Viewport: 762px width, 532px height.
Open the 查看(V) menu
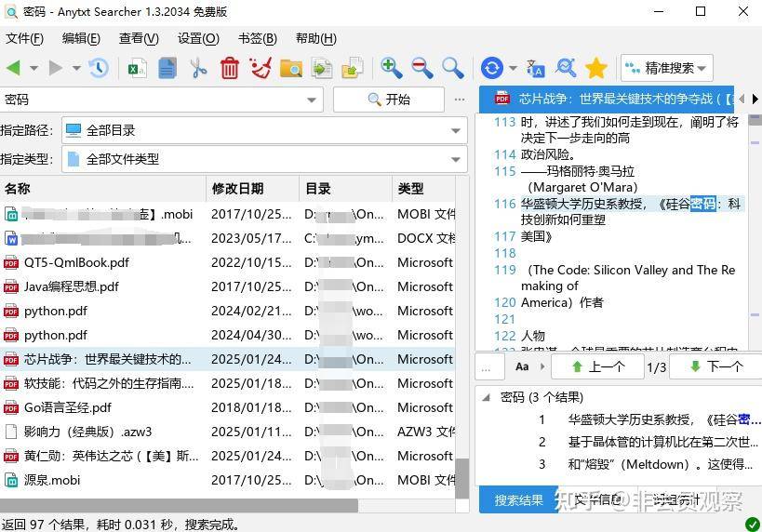139,38
